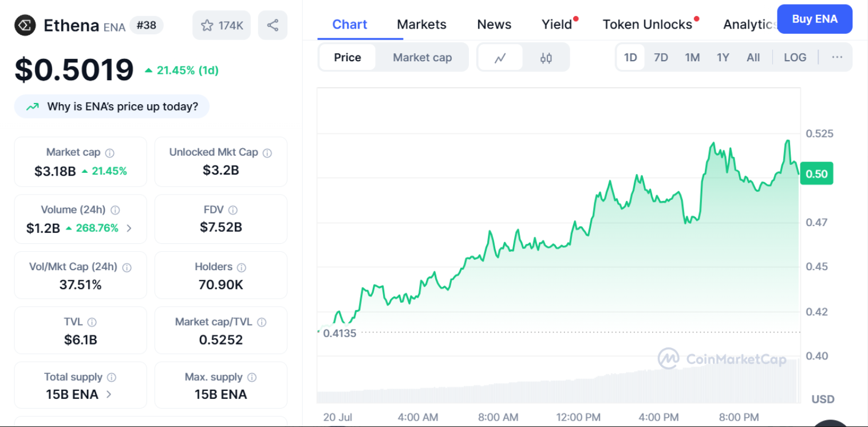Click the TVL info icon
Screen dimensions: 868x427
[x=92, y=322]
